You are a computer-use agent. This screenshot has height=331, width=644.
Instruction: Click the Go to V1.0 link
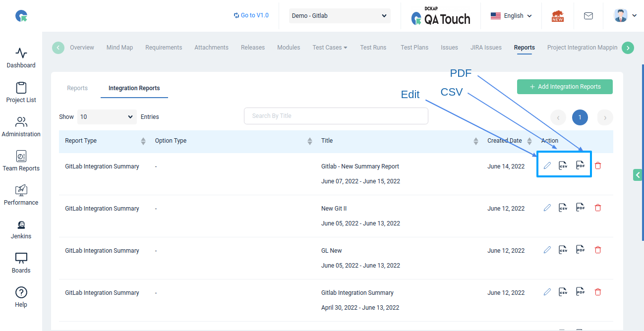[251, 15]
